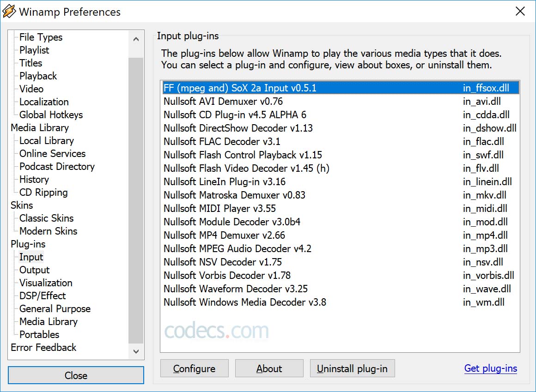Open Local Library preferences
This screenshot has width=536, height=392.
[x=47, y=141]
